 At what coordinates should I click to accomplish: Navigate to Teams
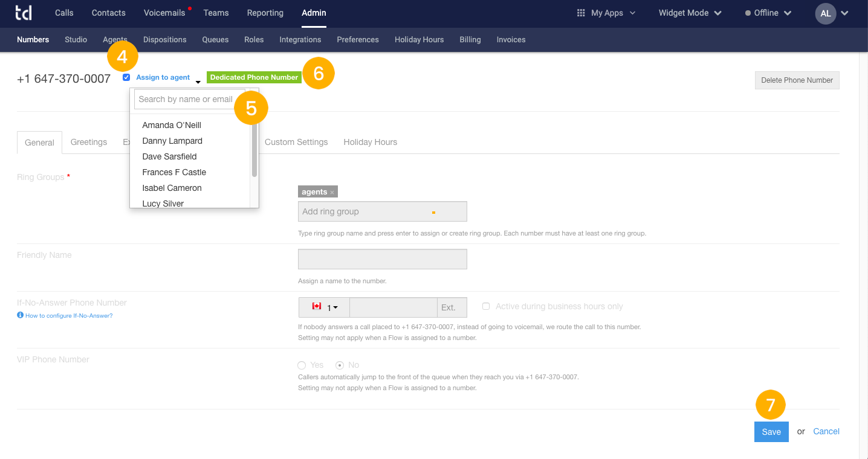[x=216, y=13]
